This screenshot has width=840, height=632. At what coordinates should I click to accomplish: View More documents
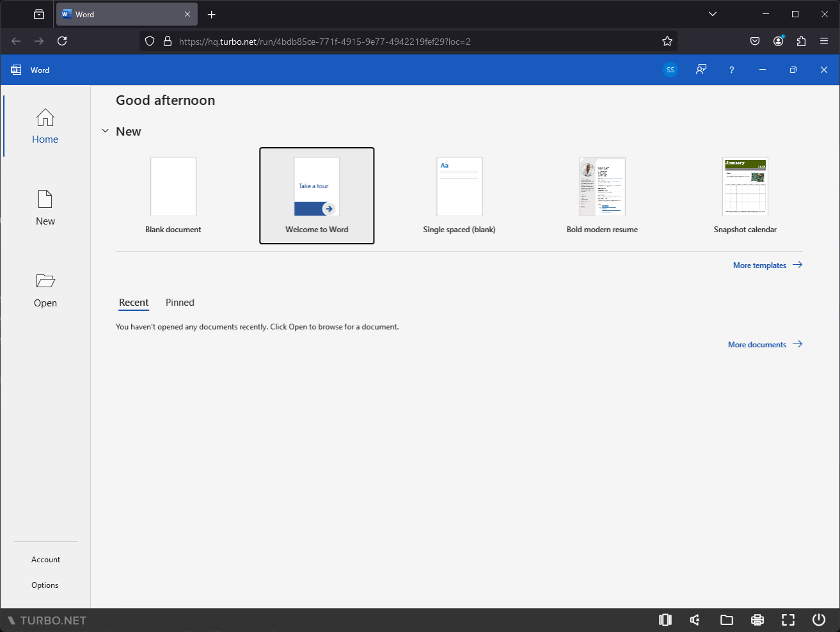click(757, 344)
